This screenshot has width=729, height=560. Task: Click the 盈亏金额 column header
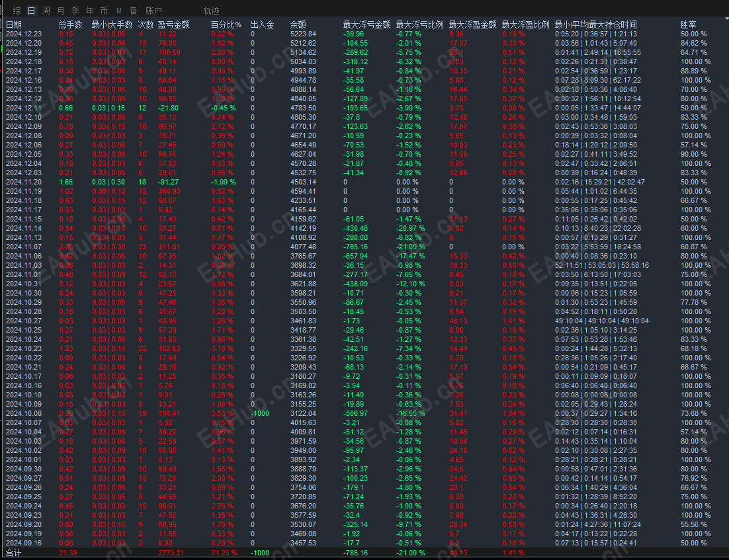tap(173, 24)
